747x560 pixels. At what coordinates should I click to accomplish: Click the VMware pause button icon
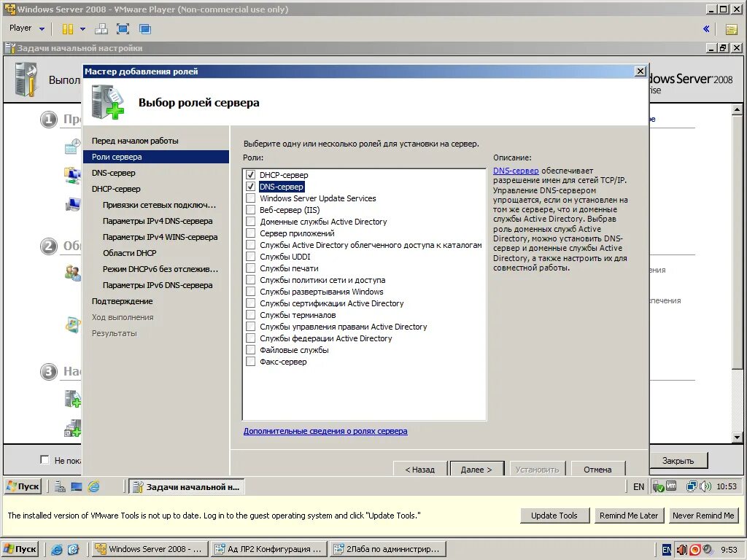tap(68, 29)
